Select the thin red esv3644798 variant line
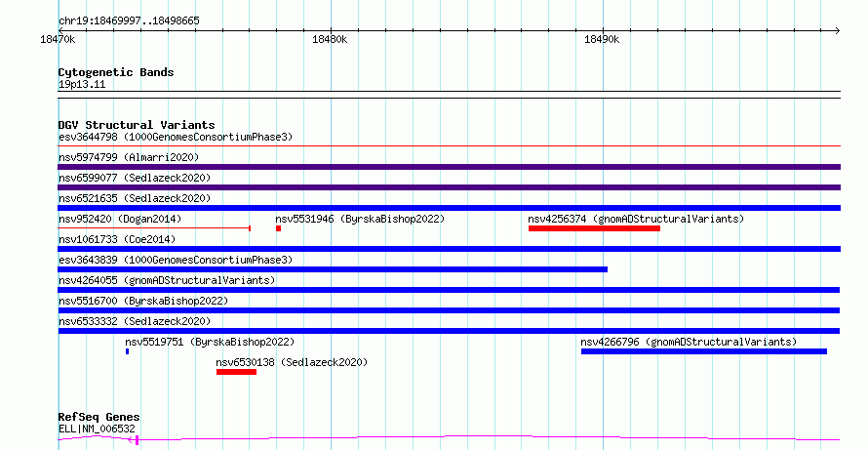868x450 pixels. pos(449,146)
